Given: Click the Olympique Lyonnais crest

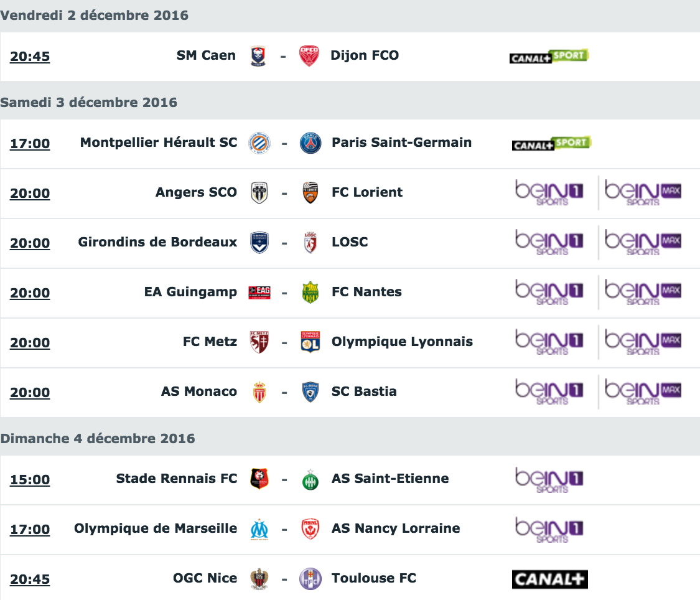Looking at the screenshot, I should [x=310, y=342].
